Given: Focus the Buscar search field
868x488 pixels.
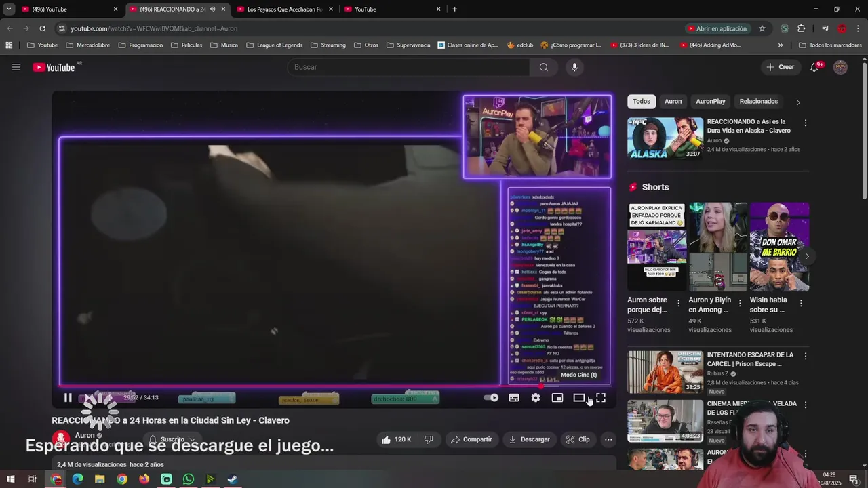Looking at the screenshot, I should tap(408, 67).
